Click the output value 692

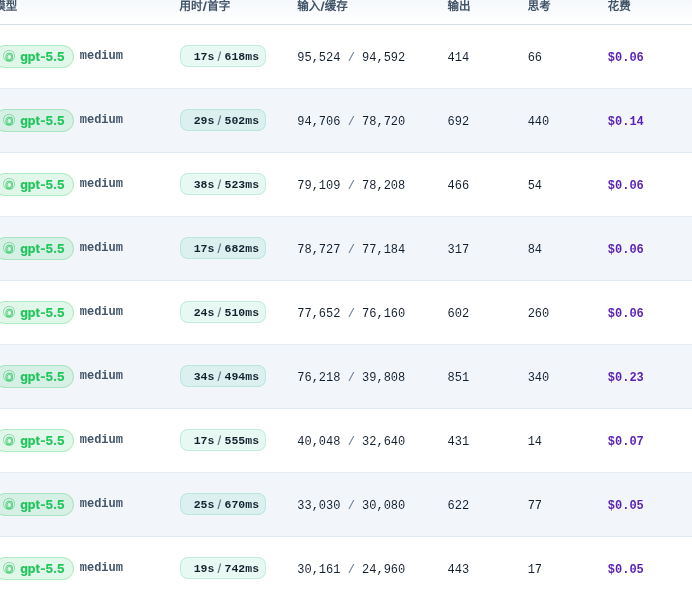(458, 121)
